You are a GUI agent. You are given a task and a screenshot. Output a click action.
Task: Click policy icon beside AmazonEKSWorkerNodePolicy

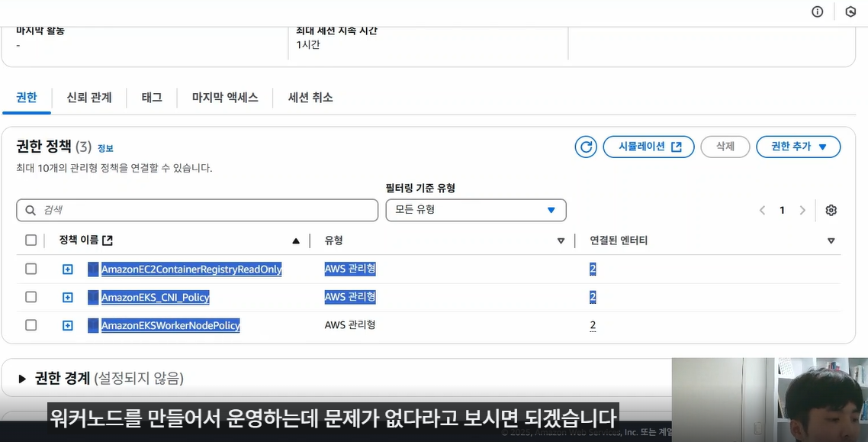click(93, 326)
